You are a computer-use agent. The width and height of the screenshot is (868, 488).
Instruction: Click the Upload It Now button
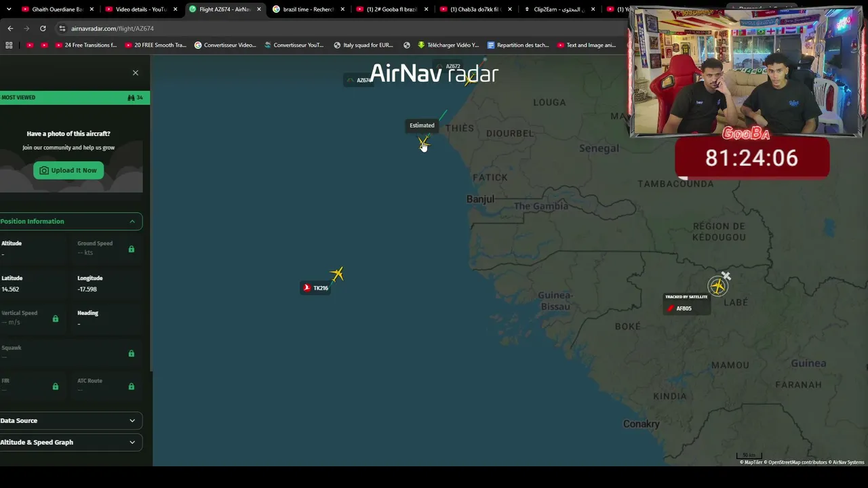tap(68, 170)
